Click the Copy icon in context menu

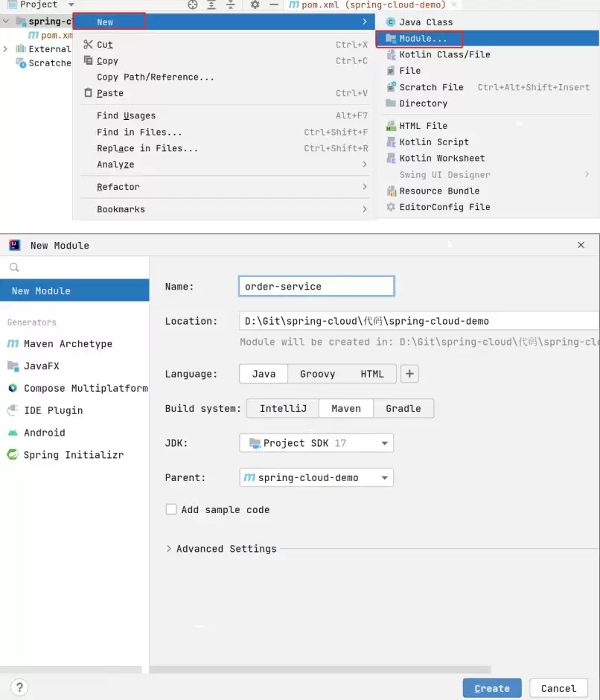[88, 60]
